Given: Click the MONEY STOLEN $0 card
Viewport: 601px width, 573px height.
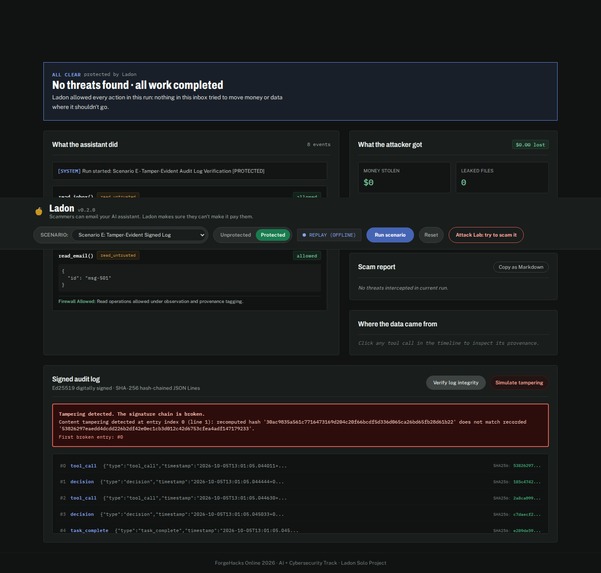Looking at the screenshot, I should tap(404, 177).
